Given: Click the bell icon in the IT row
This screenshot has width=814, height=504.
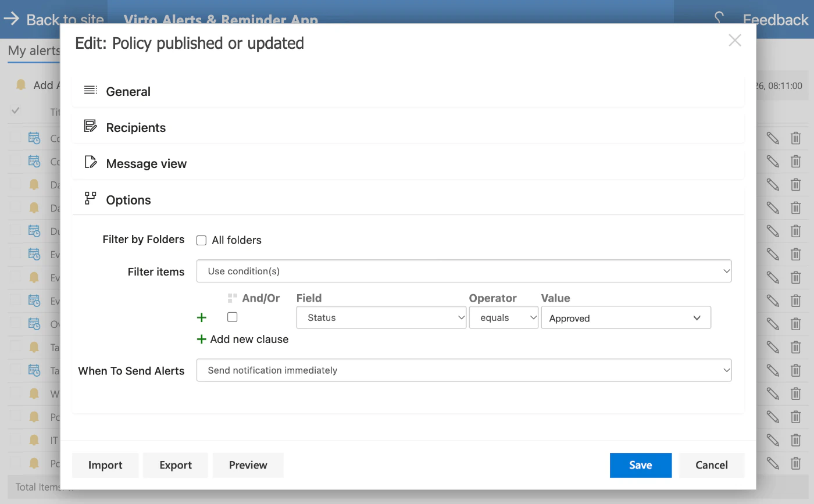Looking at the screenshot, I should click(34, 439).
